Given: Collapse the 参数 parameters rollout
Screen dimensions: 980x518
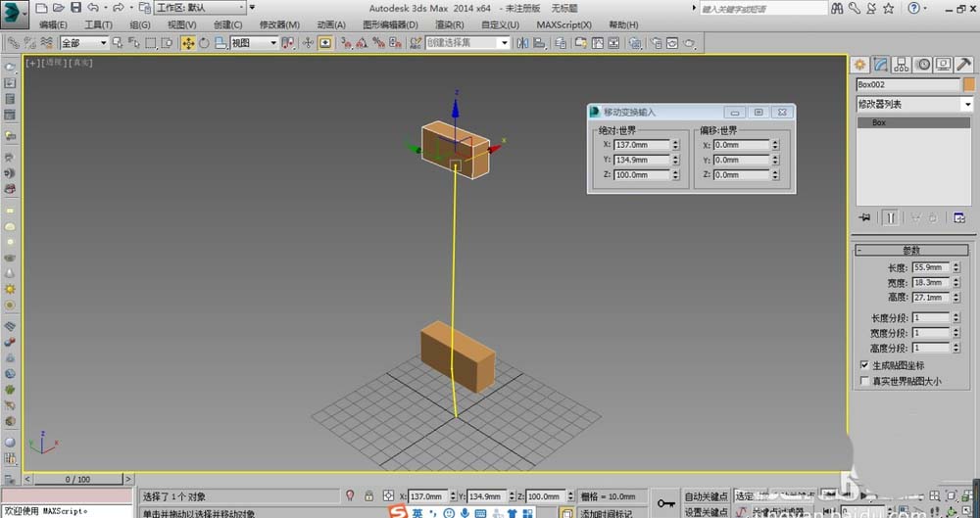Looking at the screenshot, I should tap(910, 250).
